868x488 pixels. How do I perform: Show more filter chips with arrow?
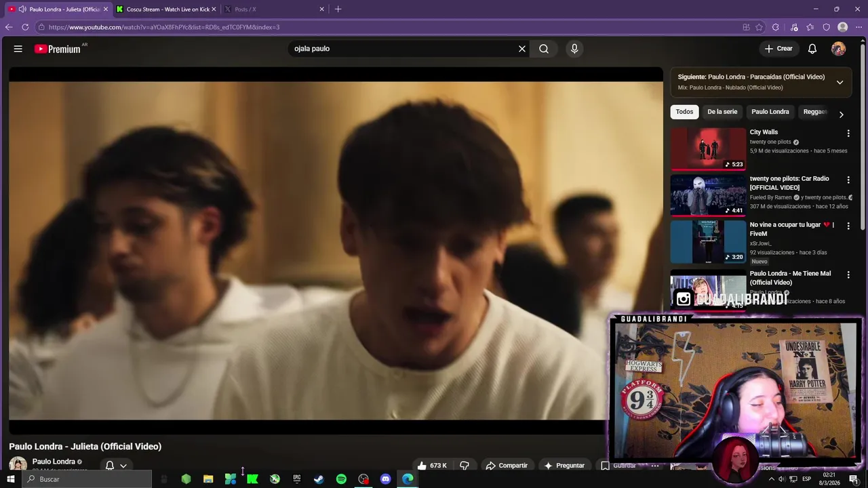tap(841, 115)
